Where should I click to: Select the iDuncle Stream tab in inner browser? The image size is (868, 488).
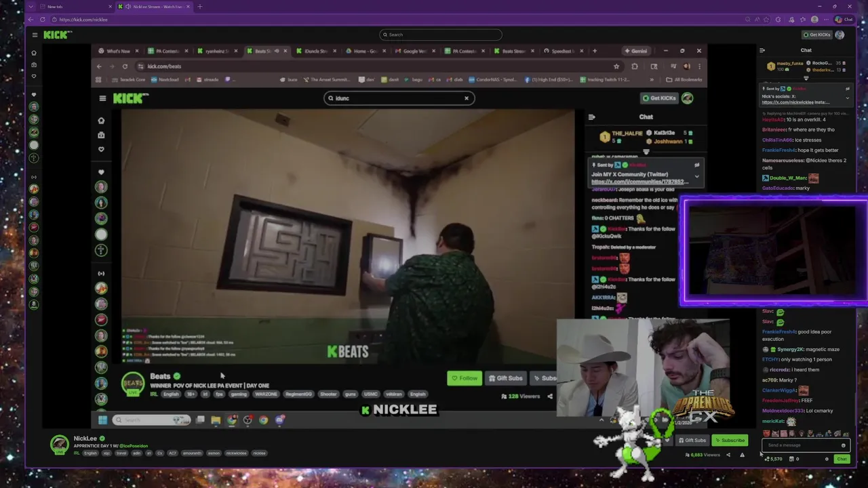[x=316, y=51]
